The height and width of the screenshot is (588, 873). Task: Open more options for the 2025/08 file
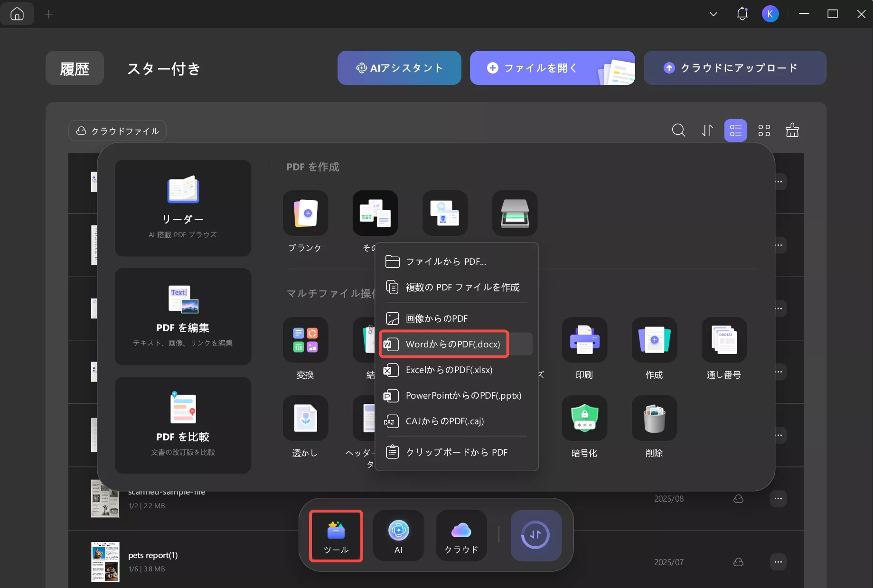click(778, 498)
